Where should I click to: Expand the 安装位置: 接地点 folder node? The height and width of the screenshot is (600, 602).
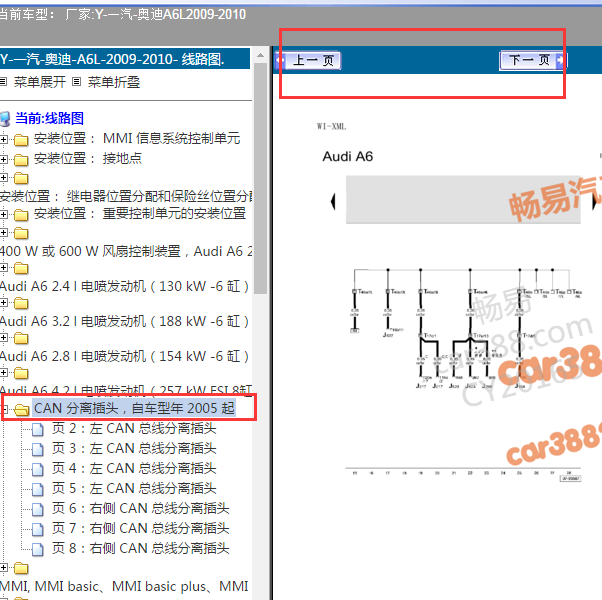click(3, 159)
